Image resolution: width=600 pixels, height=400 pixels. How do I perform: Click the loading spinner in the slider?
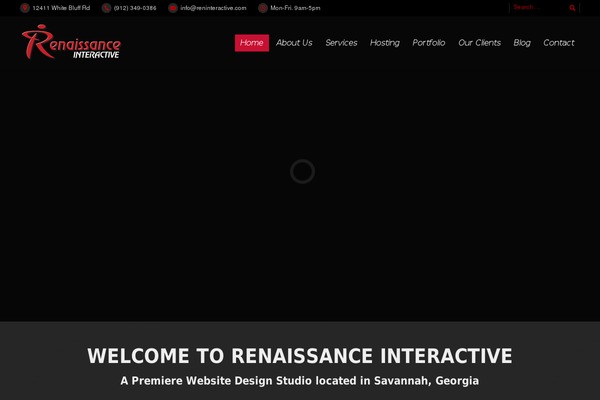[x=302, y=171]
